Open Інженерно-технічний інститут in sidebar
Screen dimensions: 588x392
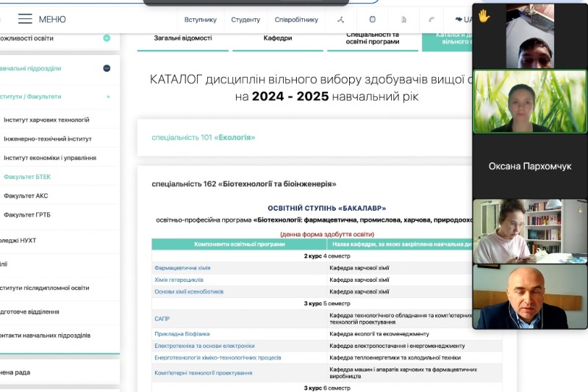click(x=48, y=139)
